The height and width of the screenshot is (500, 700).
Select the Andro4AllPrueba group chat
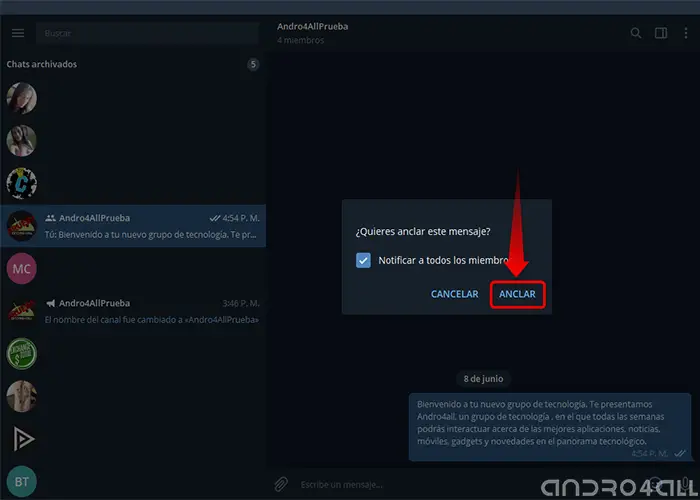[133, 226]
